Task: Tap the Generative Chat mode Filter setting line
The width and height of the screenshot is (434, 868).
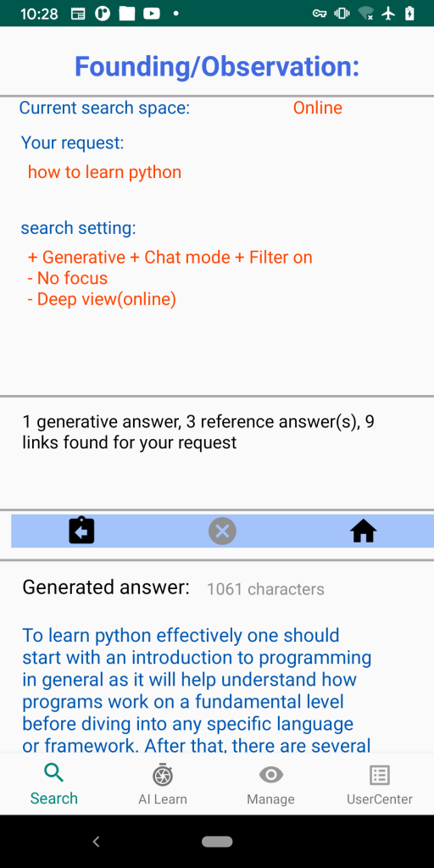Action: coord(170,257)
